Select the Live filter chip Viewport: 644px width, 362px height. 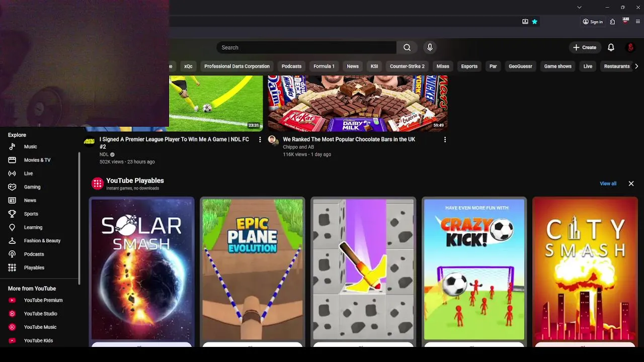(588, 66)
